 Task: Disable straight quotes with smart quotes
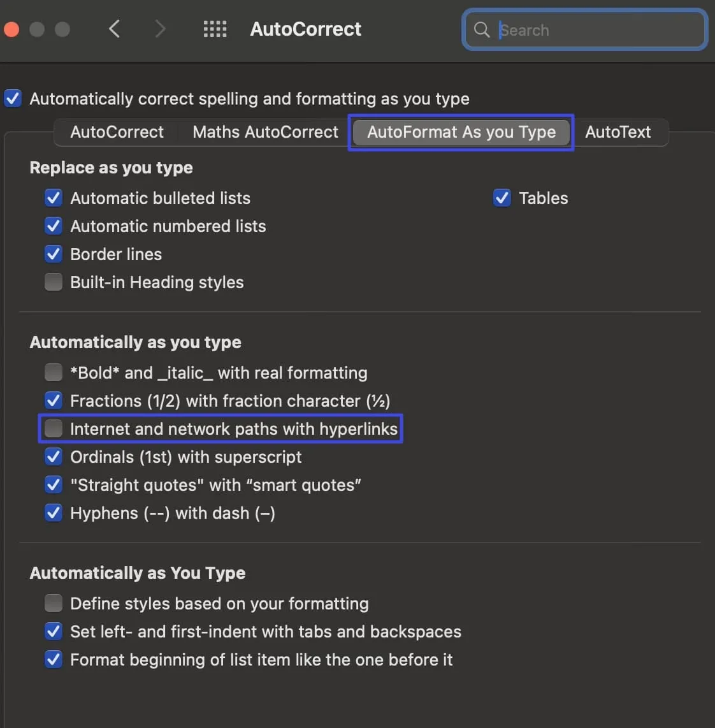tap(54, 484)
